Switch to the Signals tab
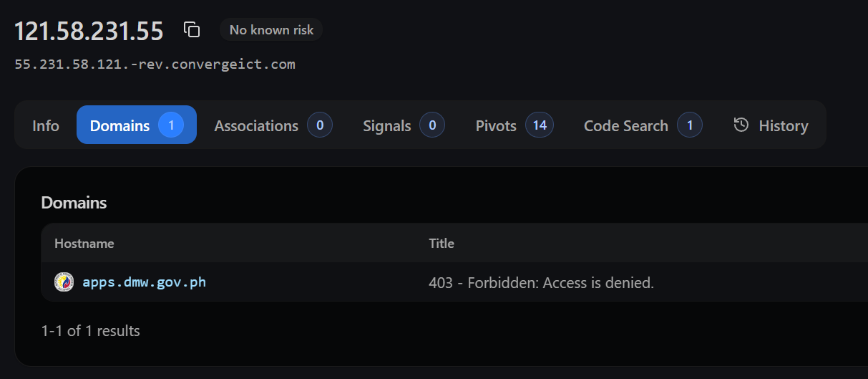868x379 pixels. coord(404,125)
